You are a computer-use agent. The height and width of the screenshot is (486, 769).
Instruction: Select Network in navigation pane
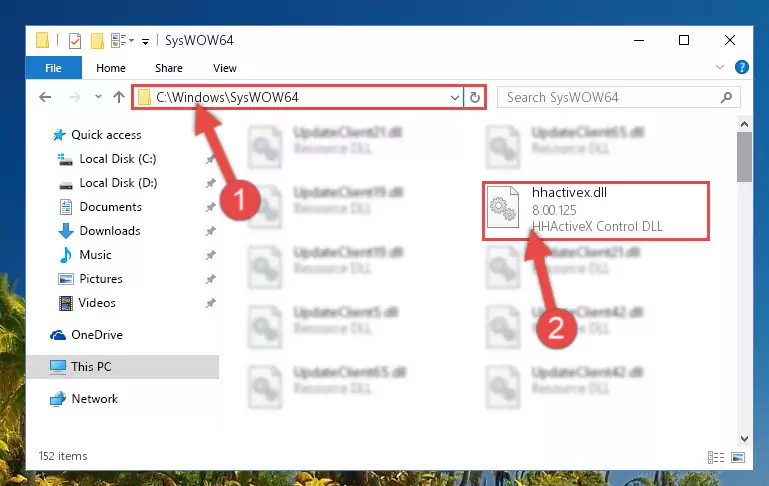pyautogui.click(x=94, y=399)
